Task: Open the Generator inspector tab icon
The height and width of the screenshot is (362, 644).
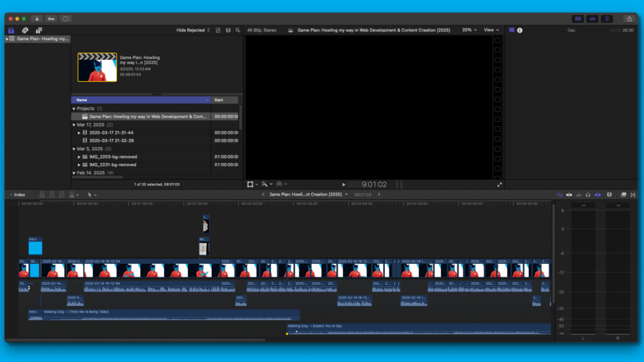Action: point(512,30)
